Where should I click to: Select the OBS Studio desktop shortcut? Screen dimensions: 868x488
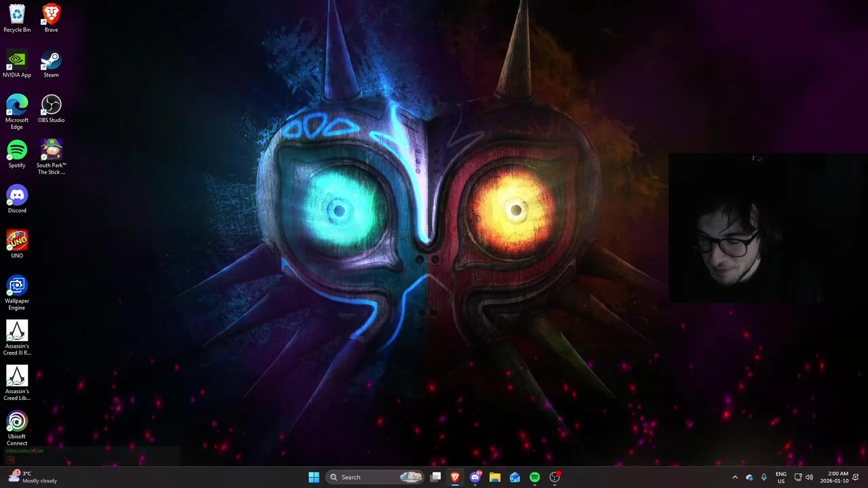point(51,108)
